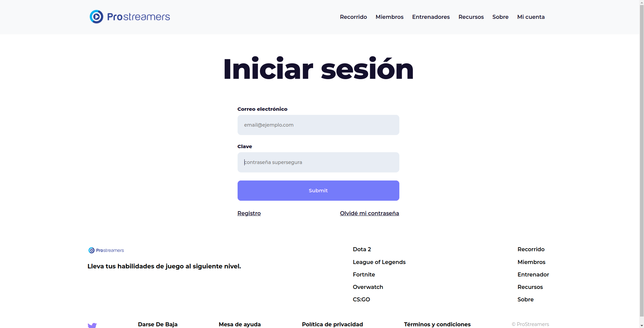Click the Clave password field
Viewport: 644px width, 328px height.
[318, 162]
